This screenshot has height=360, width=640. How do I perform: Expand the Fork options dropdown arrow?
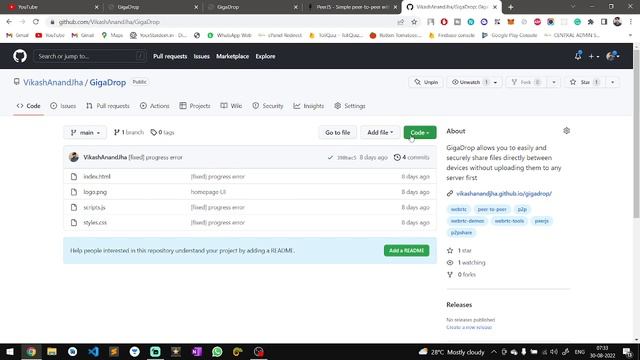pos(553,82)
